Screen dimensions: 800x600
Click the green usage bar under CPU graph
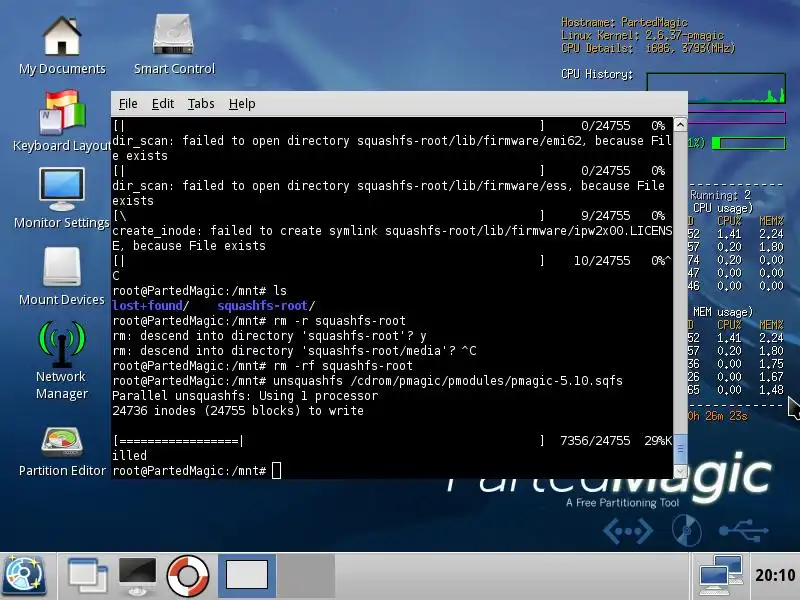click(x=748, y=143)
